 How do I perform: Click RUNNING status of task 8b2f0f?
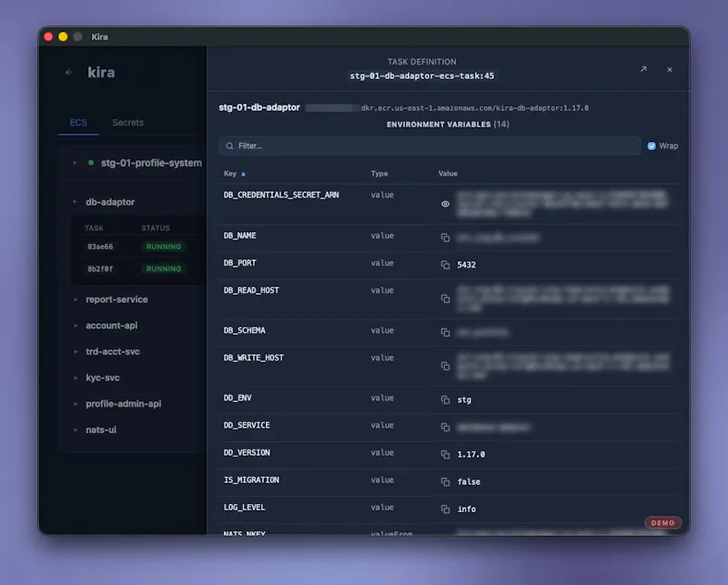click(164, 268)
